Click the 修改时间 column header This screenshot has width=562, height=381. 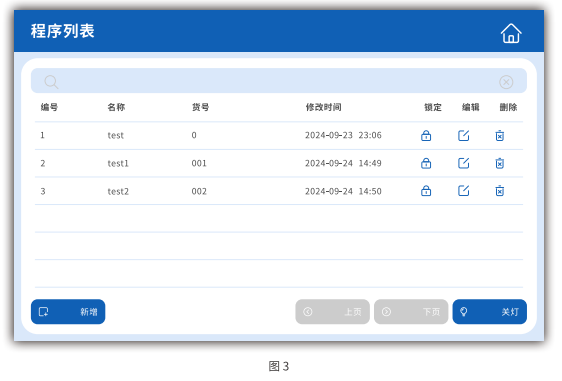323,107
